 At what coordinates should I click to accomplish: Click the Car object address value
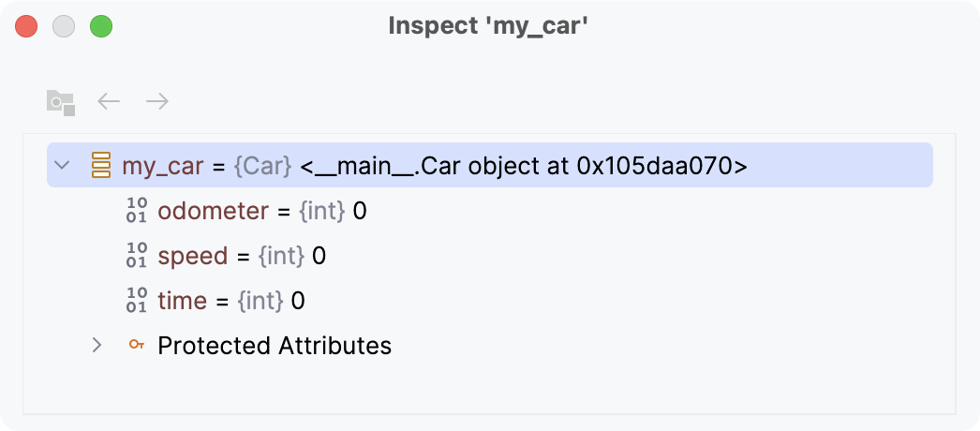pyautogui.click(x=524, y=166)
